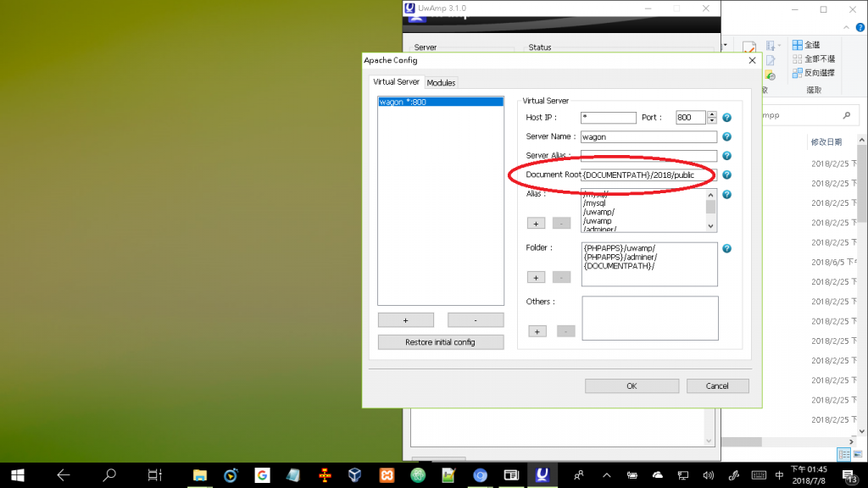
Task: Decrease Port value with down arrow
Action: [712, 120]
